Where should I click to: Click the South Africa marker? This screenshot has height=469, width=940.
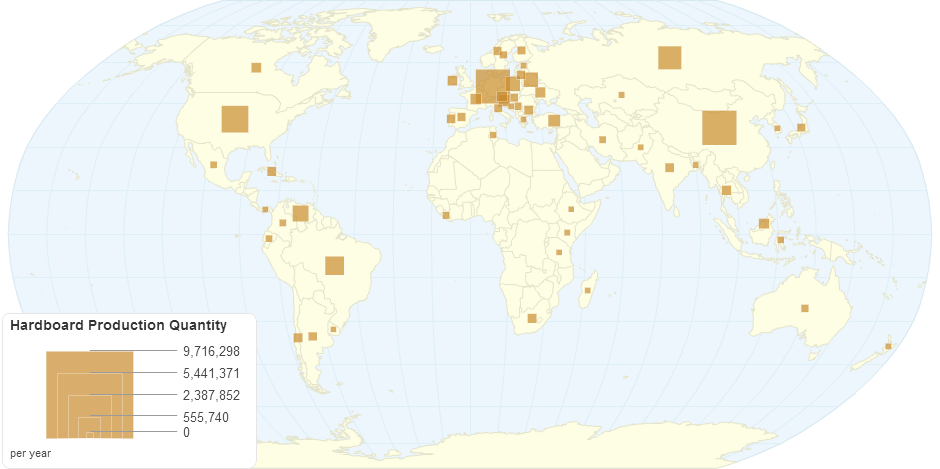[x=532, y=318]
